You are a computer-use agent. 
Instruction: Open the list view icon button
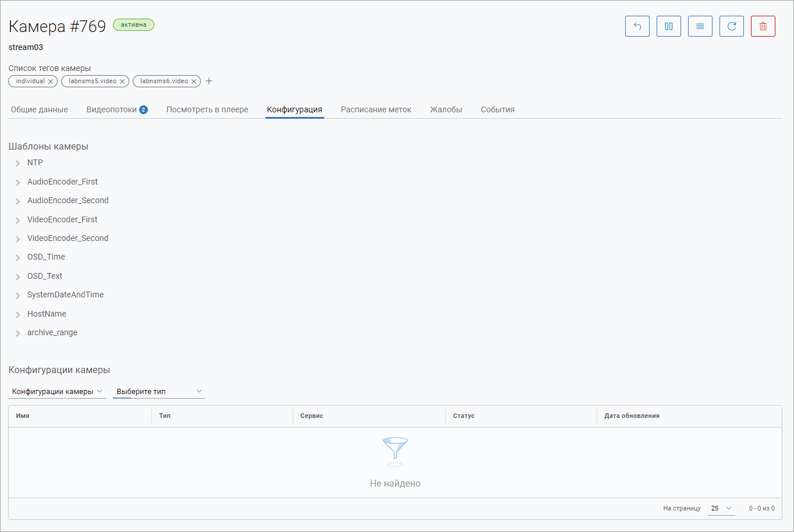[x=700, y=26]
